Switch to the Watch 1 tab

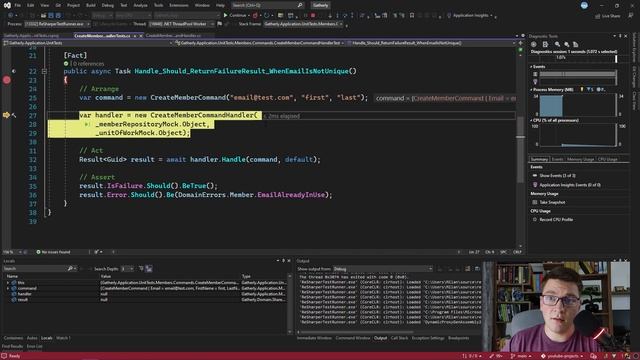click(x=62, y=338)
